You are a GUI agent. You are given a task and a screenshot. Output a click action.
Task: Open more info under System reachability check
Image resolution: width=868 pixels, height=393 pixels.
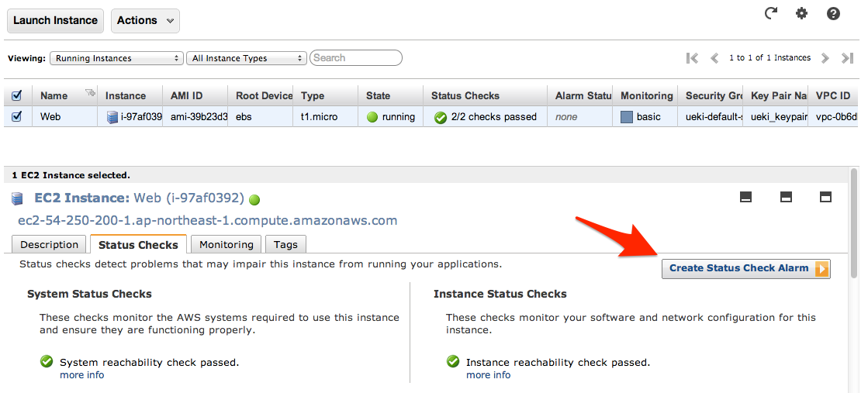[81, 375]
